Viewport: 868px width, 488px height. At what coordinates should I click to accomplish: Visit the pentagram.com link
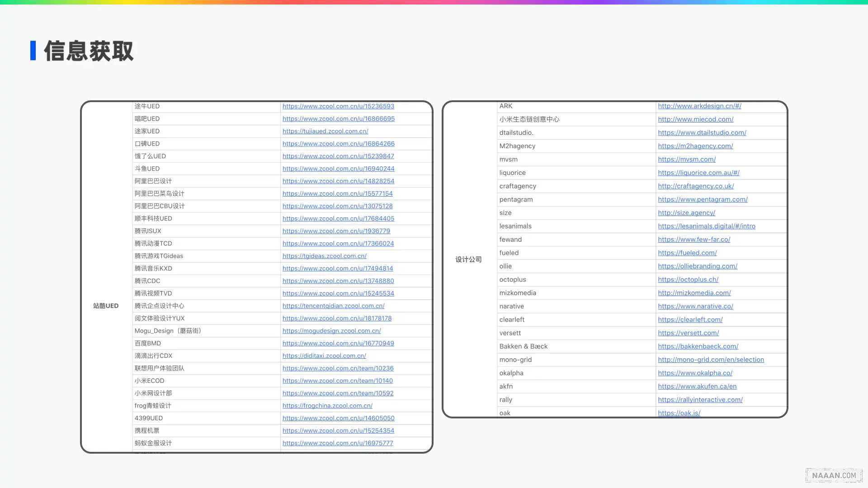coord(703,199)
